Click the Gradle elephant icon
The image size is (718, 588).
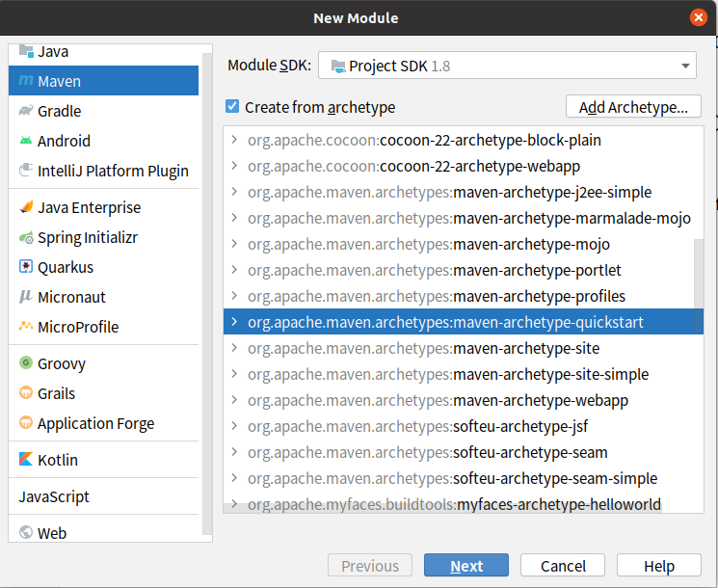pyautogui.click(x=26, y=110)
